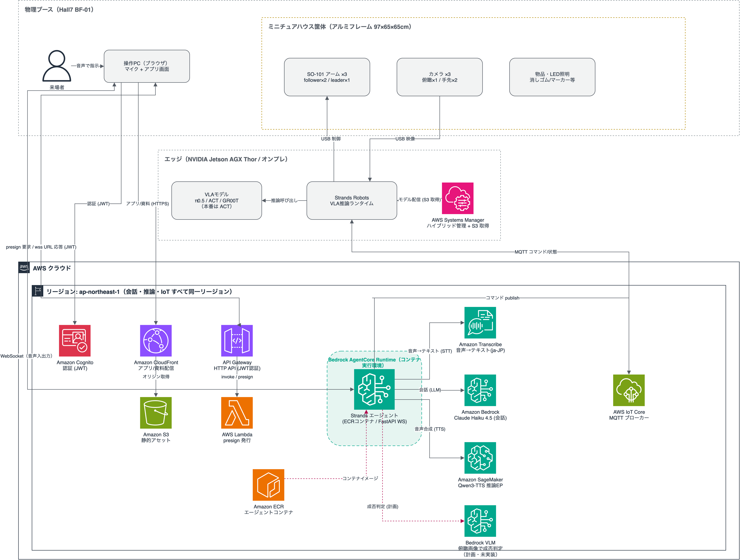
Task: Select the Amazon Cognito 認証 (JWT) caption
Action: click(75, 366)
